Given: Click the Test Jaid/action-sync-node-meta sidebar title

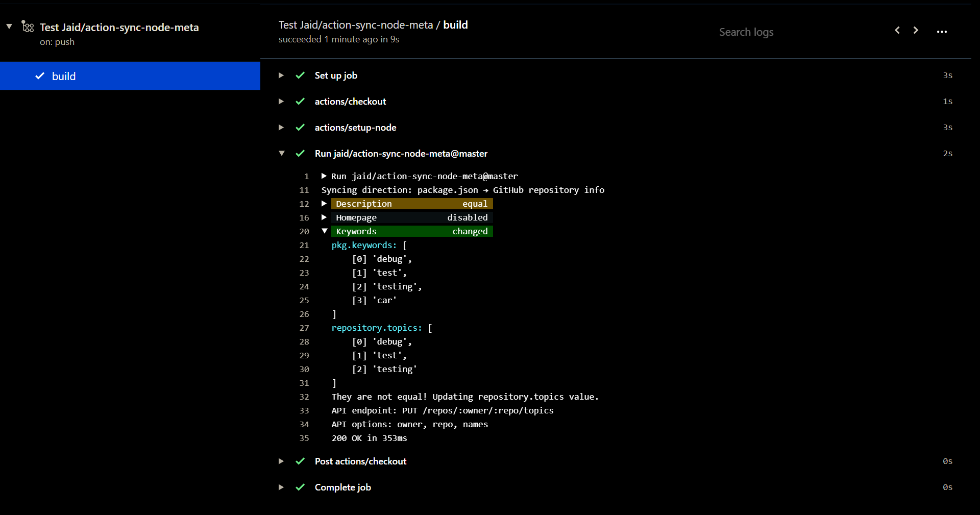Looking at the screenshot, I should pyautogui.click(x=119, y=28).
